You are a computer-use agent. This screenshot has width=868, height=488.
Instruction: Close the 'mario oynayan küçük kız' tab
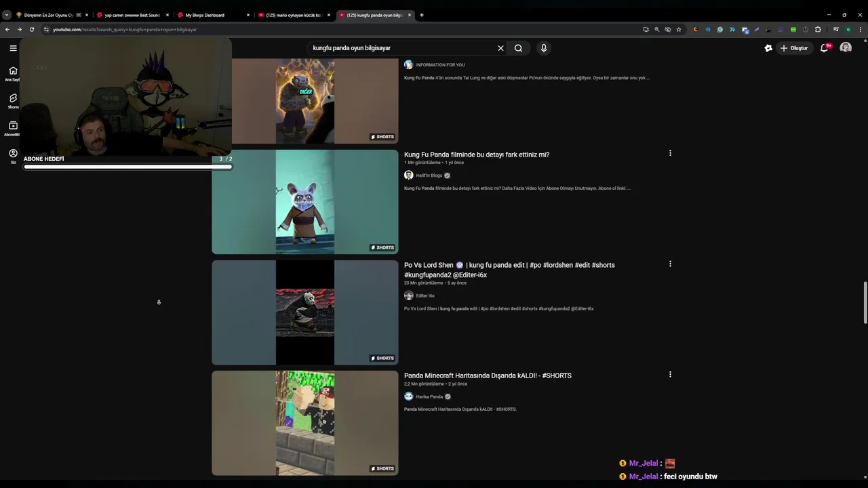(329, 15)
